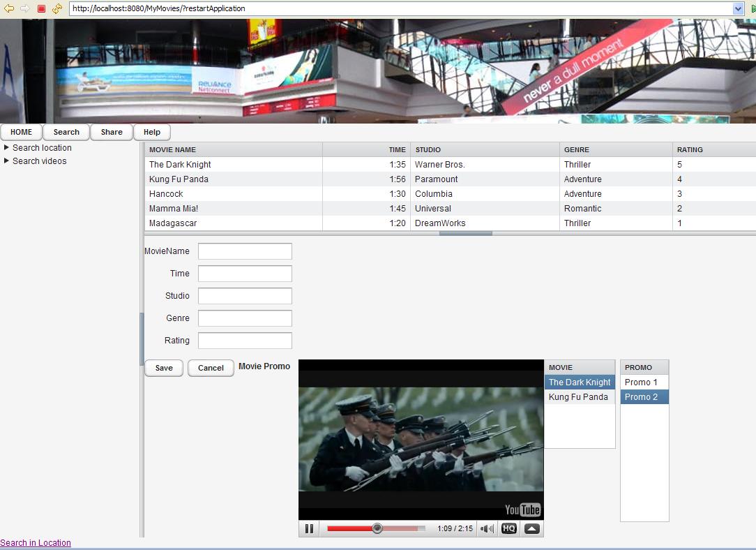Click the Cancel button
This screenshot has width=756, height=550.
tap(211, 368)
